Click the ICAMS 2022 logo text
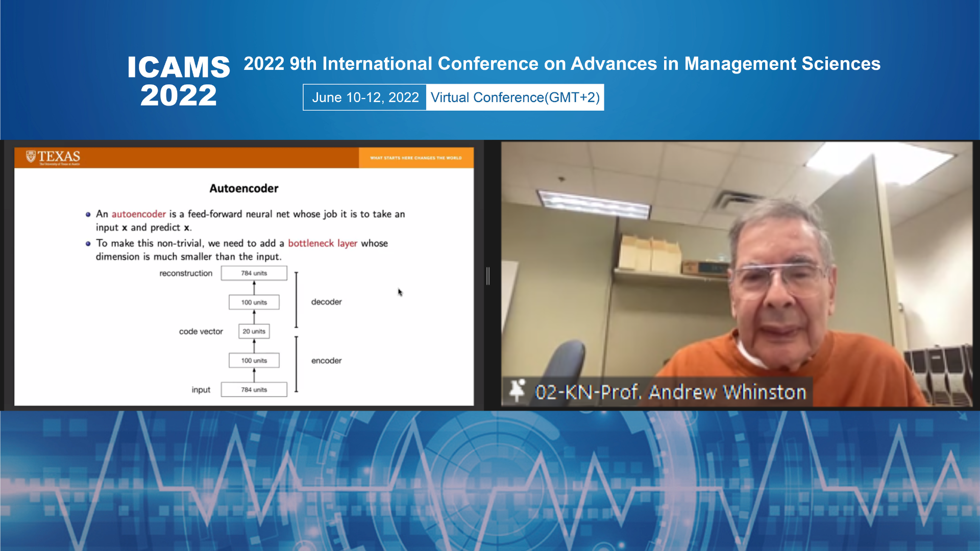 point(179,82)
